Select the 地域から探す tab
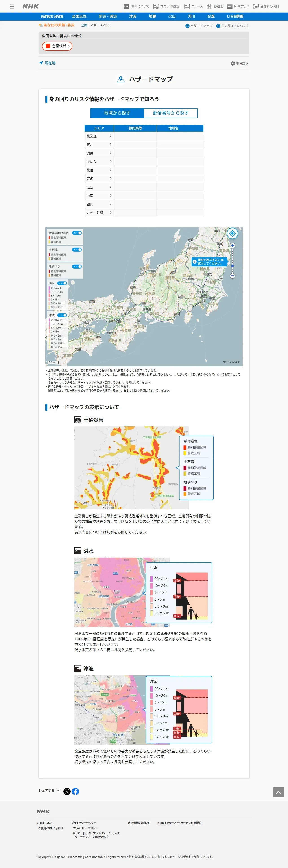The height and width of the screenshot is (868, 288). click(117, 113)
